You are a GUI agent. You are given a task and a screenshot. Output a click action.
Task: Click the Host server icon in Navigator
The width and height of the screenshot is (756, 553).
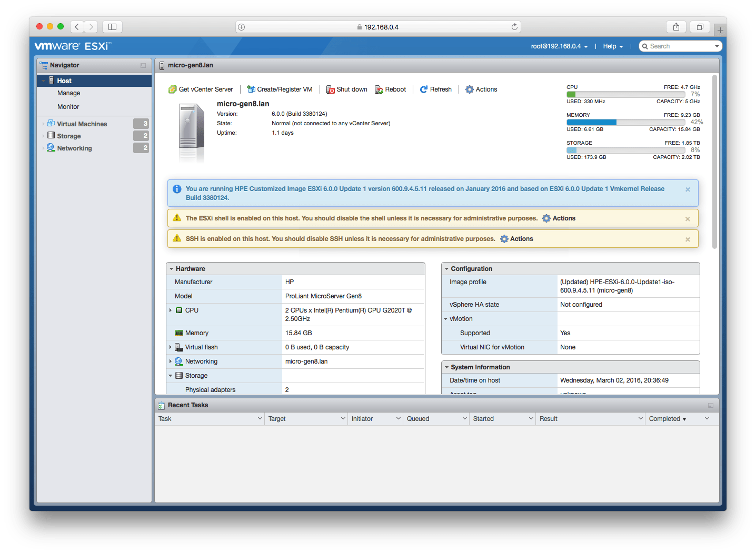[x=52, y=81]
